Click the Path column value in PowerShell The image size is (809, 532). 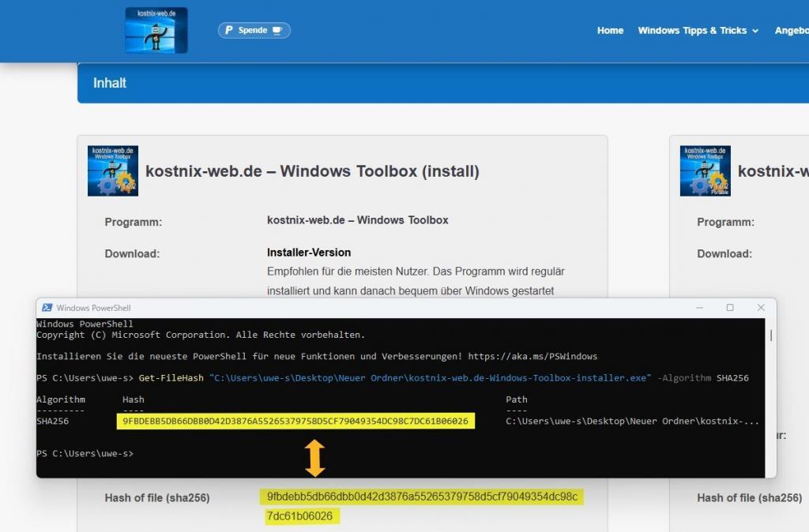(632, 421)
